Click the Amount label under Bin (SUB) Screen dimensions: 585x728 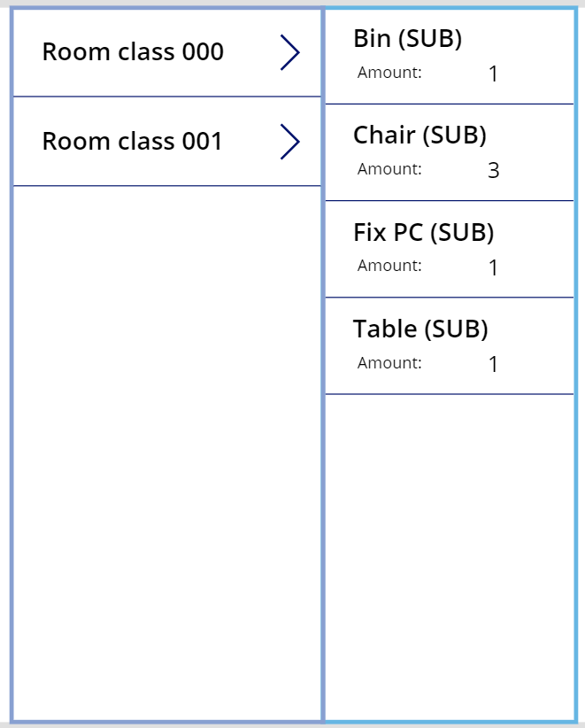389,73
